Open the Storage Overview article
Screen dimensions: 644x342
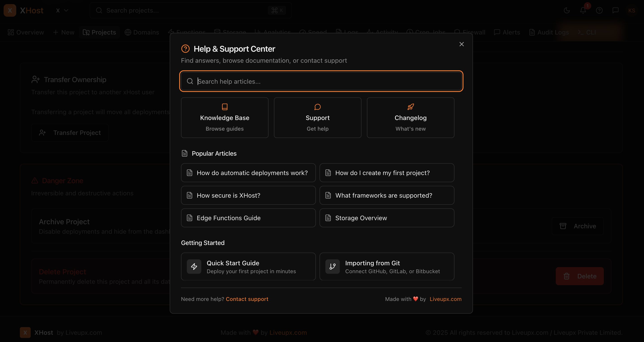pyautogui.click(x=387, y=218)
